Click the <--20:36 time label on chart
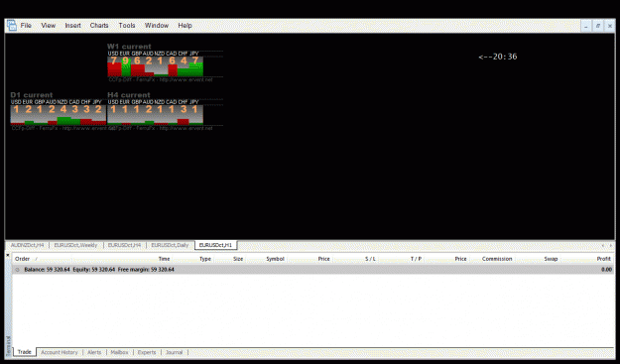Screen dimensions: 620x364 (497, 57)
